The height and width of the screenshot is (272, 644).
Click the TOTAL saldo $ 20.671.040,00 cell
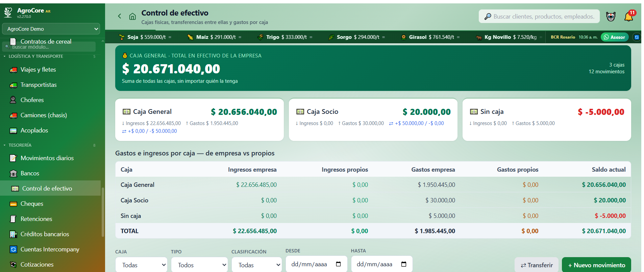click(x=603, y=231)
